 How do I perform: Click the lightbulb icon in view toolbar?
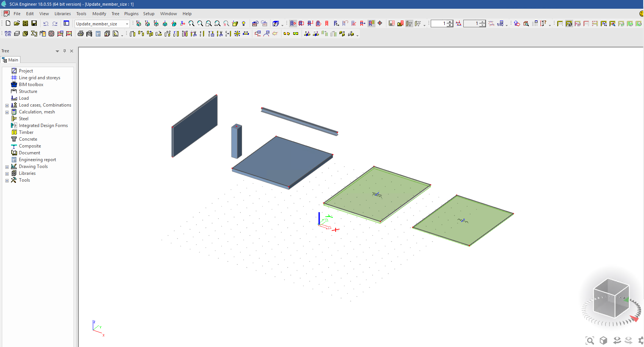point(244,24)
